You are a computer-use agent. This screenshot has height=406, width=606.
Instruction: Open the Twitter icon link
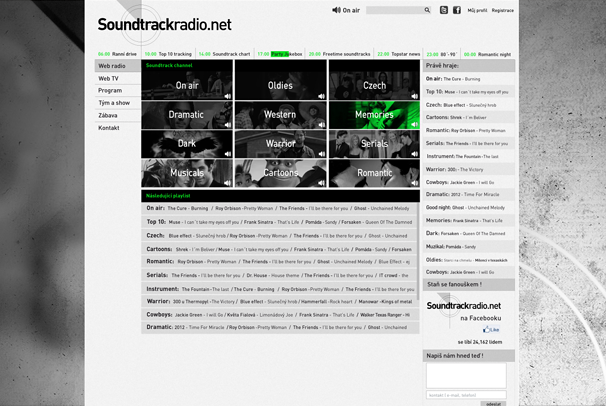444,10
